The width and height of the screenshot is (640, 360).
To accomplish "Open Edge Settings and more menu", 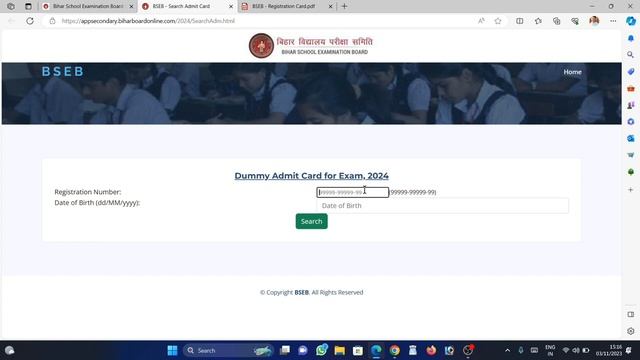I will pos(613,21).
